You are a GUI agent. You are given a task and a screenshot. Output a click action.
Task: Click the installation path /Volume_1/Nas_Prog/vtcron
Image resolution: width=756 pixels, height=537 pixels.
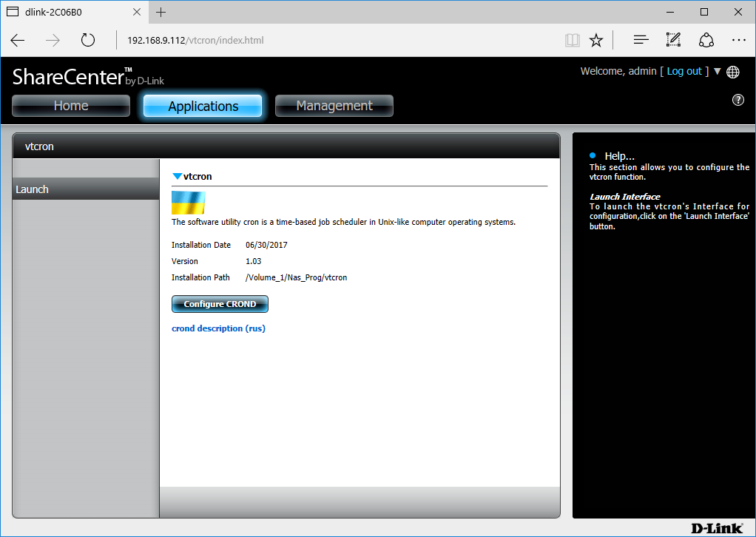pos(296,277)
